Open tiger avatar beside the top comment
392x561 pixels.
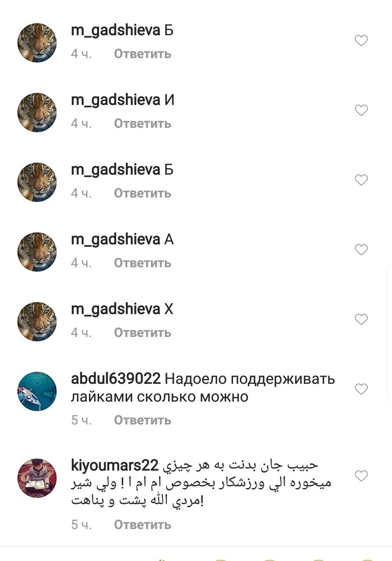click(37, 43)
